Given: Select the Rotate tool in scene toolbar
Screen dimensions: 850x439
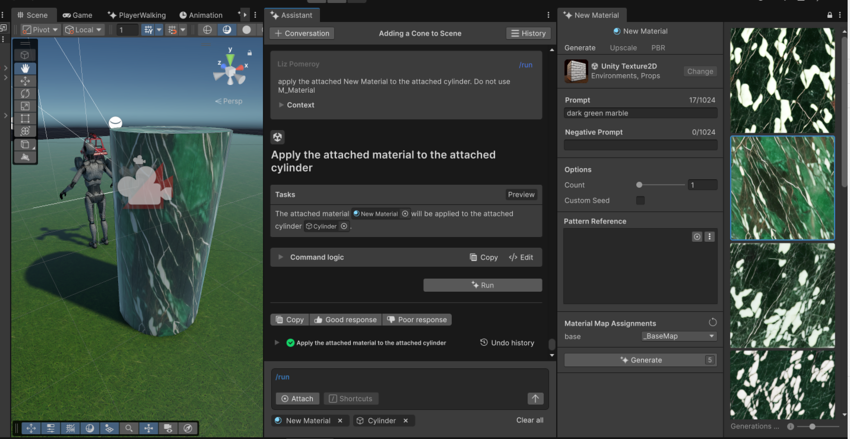Looking at the screenshot, I should pos(25,94).
